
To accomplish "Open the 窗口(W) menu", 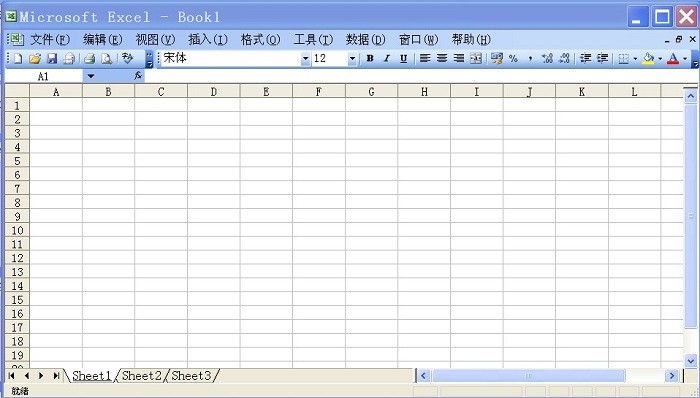I will point(419,40).
